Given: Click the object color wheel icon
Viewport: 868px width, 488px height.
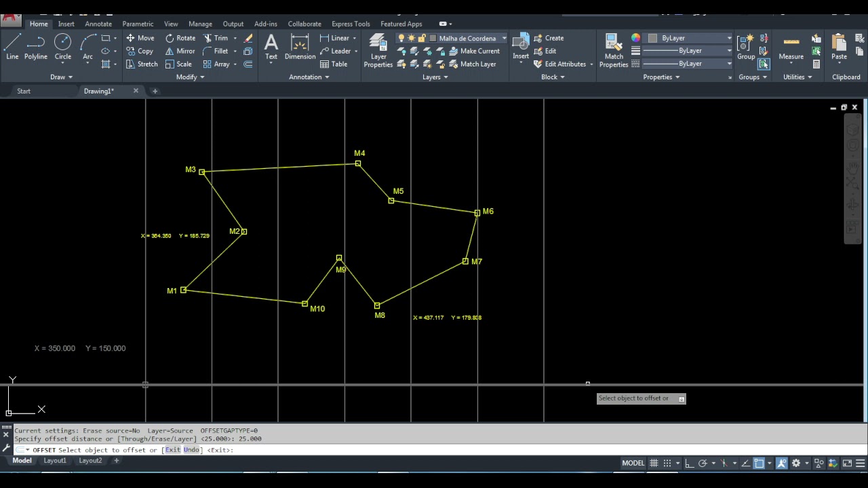Looking at the screenshot, I should tap(635, 38).
